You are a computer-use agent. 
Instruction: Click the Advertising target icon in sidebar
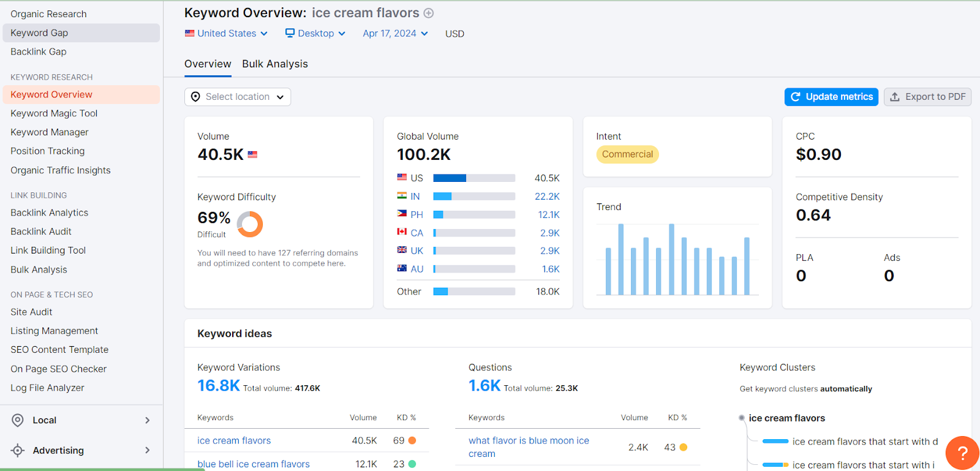(x=18, y=450)
